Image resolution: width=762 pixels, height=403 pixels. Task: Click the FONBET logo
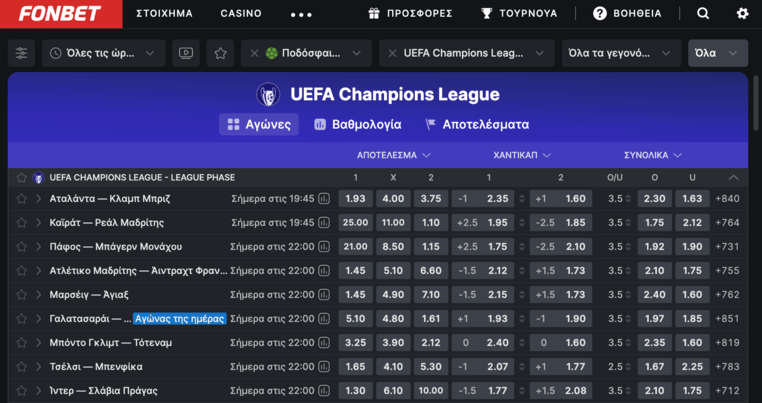tap(59, 14)
